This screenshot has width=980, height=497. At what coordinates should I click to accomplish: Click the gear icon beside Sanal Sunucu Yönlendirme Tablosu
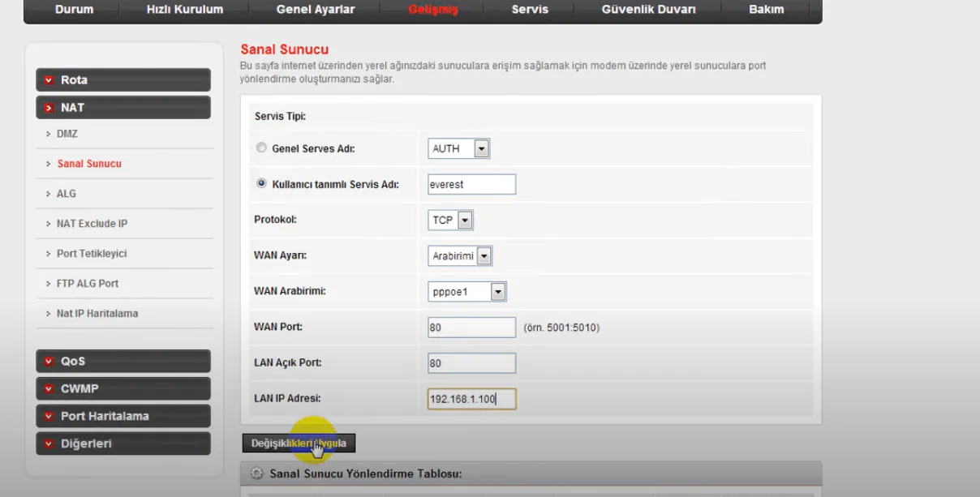pyautogui.click(x=256, y=473)
